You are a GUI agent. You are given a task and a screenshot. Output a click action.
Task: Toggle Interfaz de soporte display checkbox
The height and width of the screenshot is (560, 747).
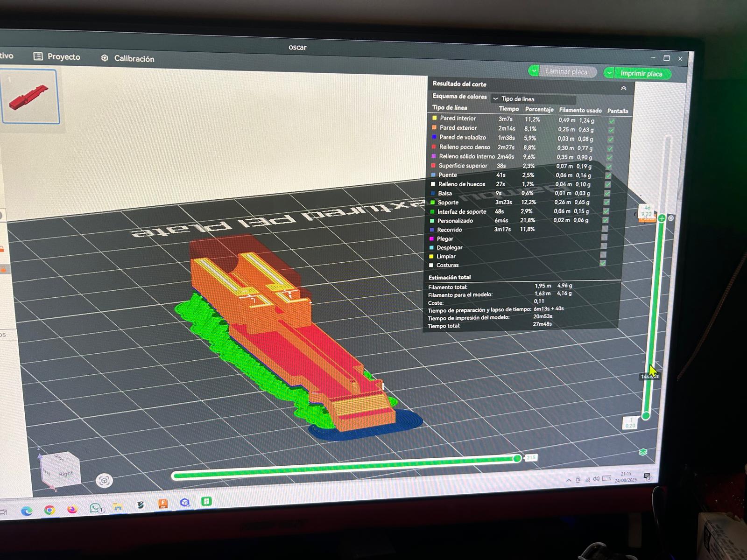[x=606, y=211]
